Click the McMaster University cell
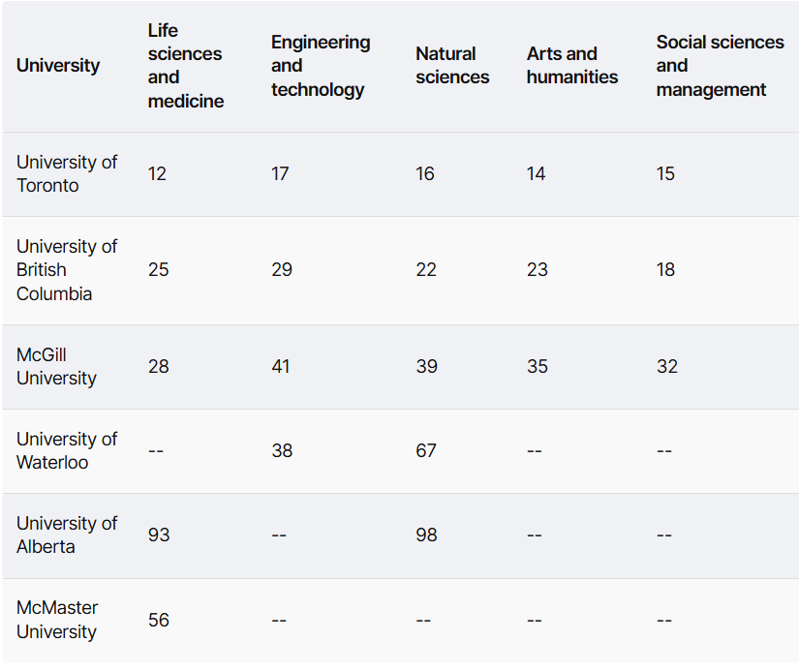Screen dimensions: 799x672 [x=57, y=620]
